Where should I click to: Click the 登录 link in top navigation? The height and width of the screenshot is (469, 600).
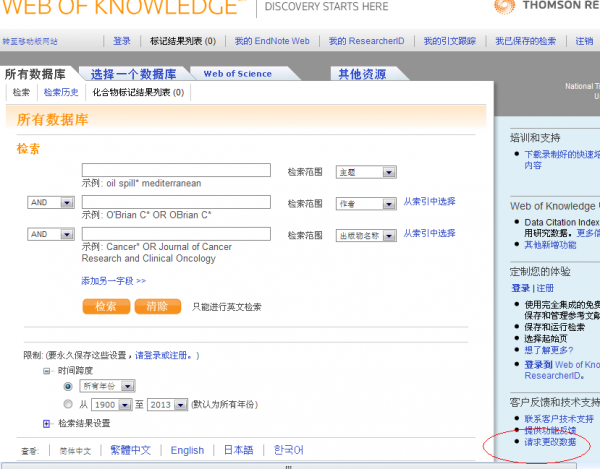click(122, 41)
